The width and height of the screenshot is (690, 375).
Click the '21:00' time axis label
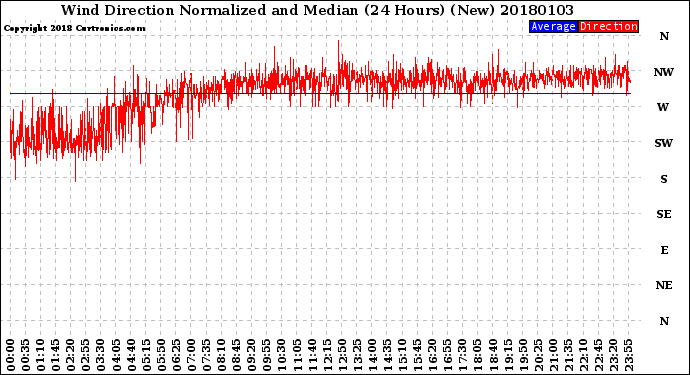point(553,355)
